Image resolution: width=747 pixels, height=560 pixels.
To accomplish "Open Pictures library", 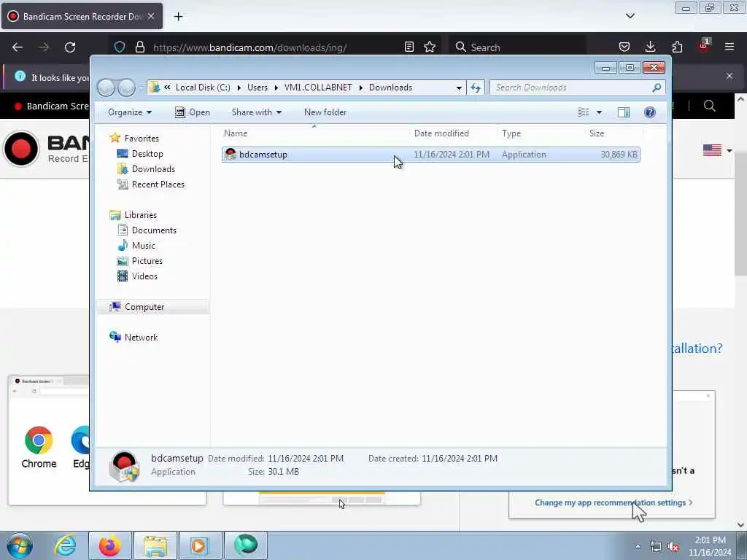I will pos(147,261).
